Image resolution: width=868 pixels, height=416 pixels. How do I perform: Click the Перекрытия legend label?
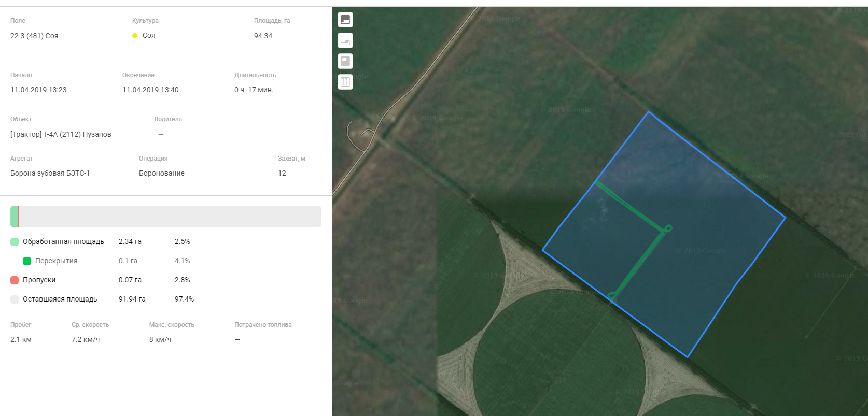pos(56,261)
